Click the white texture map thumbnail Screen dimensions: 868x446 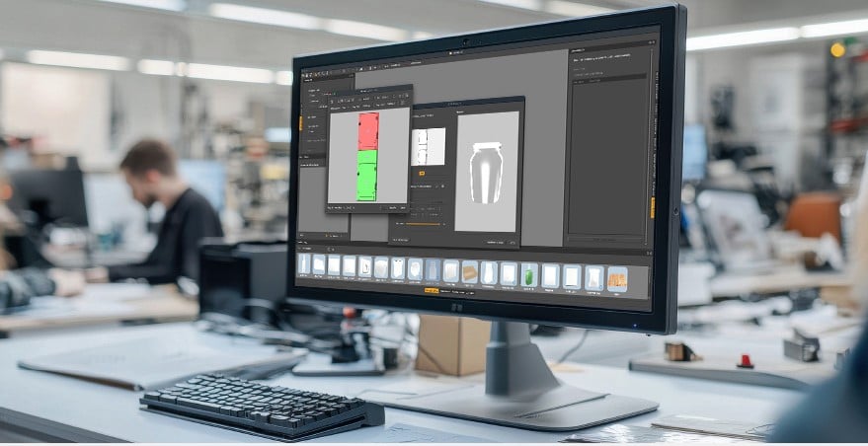429,147
